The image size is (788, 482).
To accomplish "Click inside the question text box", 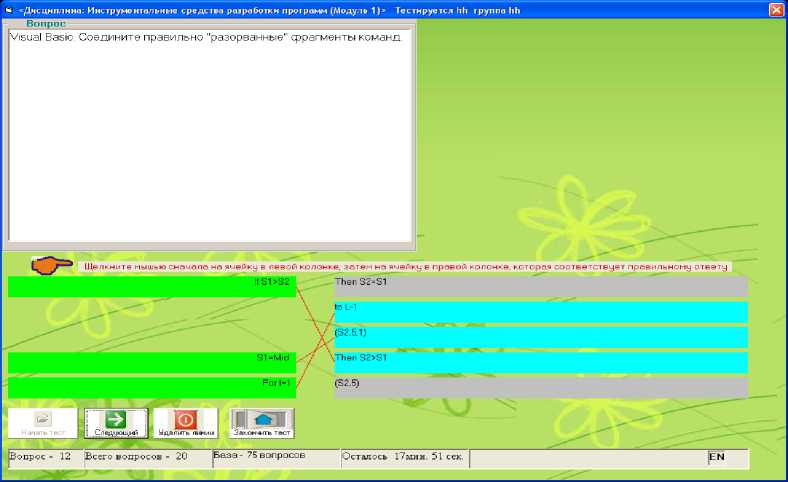I will pyautogui.click(x=210, y=135).
